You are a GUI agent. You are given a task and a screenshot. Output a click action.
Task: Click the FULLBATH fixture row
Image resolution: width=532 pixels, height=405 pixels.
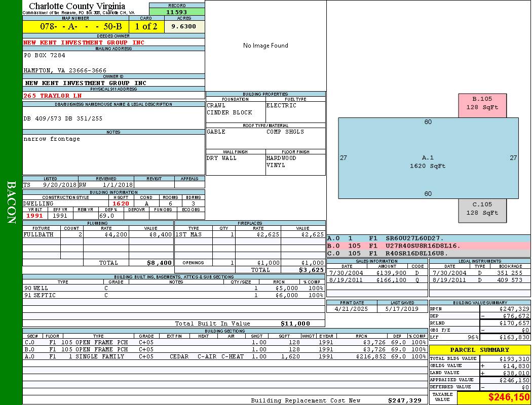tap(98, 234)
